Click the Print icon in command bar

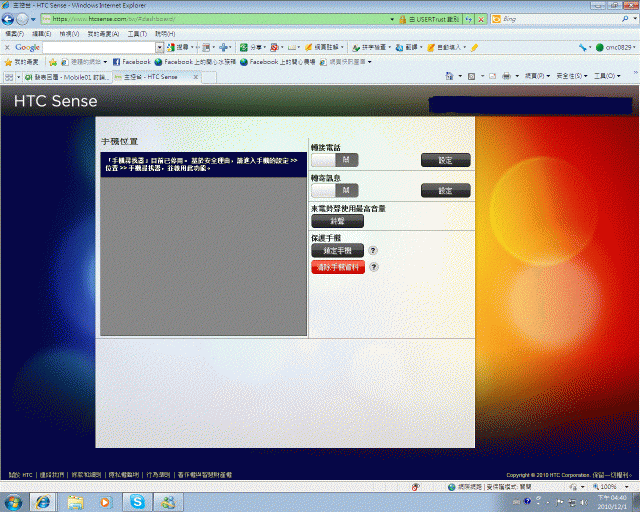(507, 76)
